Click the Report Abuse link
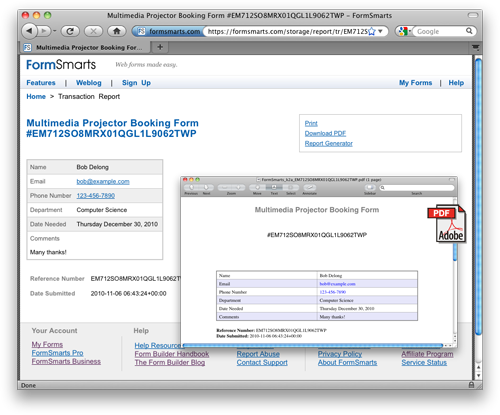Image resolution: width=500 pixels, height=415 pixels. tap(258, 354)
